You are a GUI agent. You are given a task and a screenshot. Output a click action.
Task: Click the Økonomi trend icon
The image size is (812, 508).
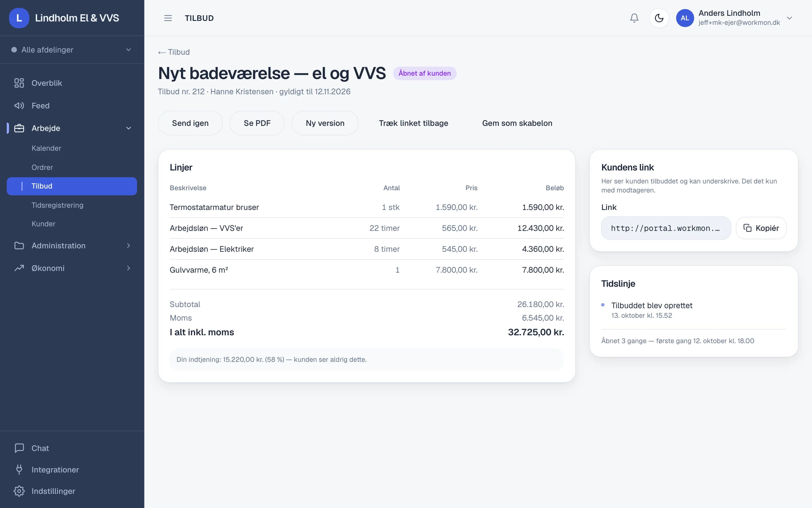(19, 268)
